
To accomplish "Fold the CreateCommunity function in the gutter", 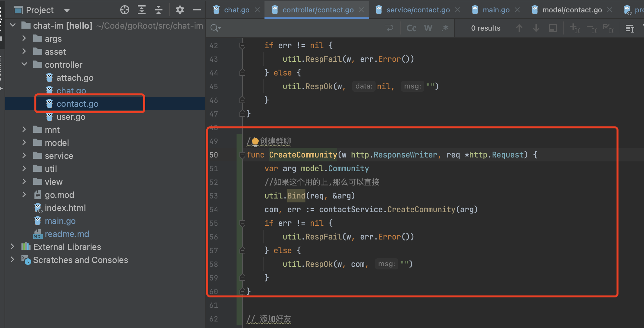I will 242,155.
